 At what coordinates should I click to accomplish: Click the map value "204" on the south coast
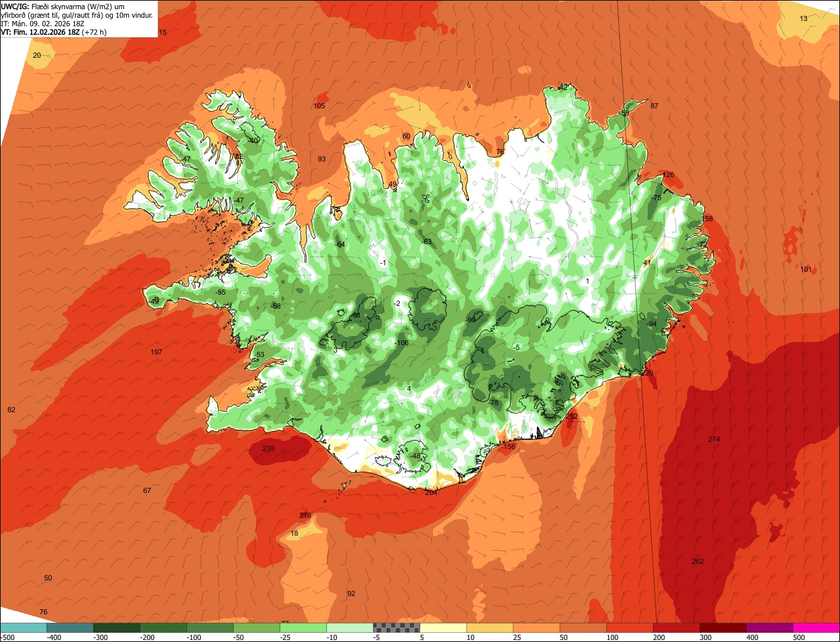[x=431, y=492]
